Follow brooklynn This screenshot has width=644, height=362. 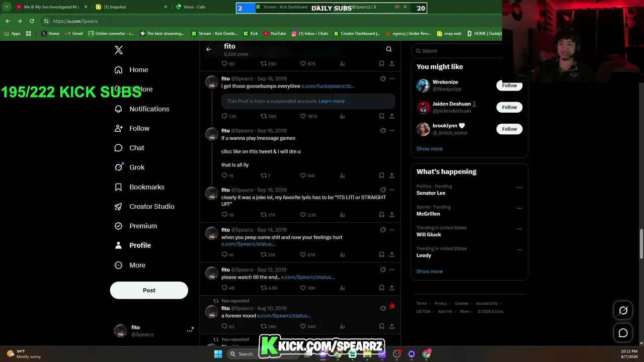pyautogui.click(x=509, y=129)
